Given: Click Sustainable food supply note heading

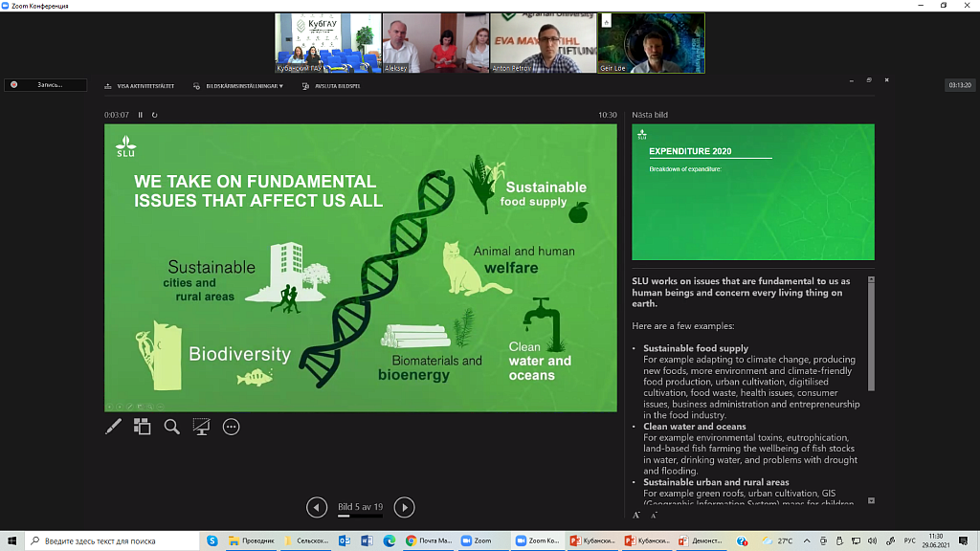Looking at the screenshot, I should (696, 348).
